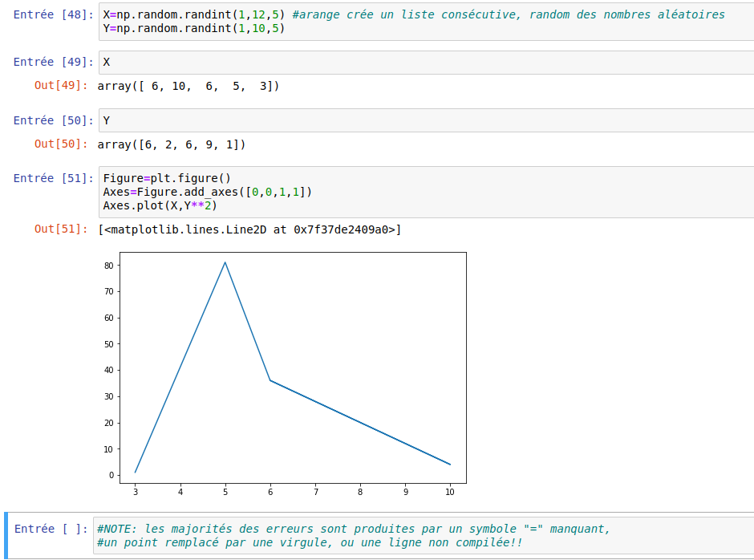This screenshot has width=754, height=560.
Task: Click the empty Entrée [ ] prompt
Action: (51, 529)
